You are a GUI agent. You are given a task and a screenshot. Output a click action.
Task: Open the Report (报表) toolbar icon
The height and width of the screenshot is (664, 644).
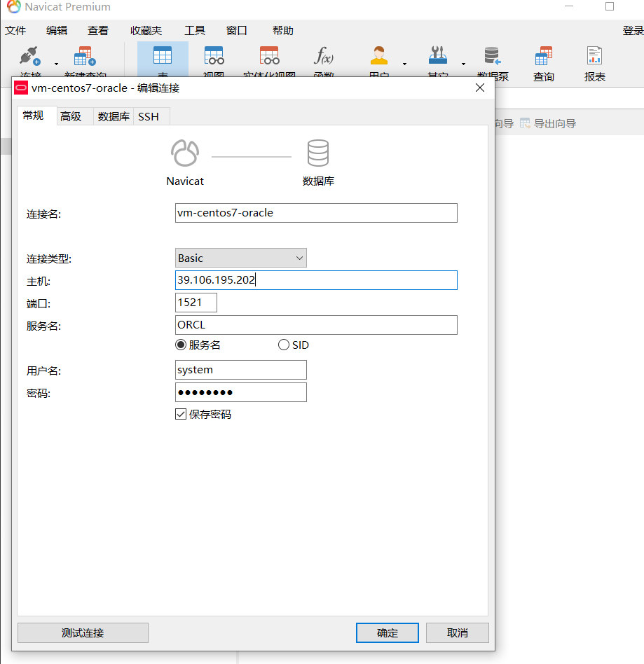pyautogui.click(x=594, y=55)
